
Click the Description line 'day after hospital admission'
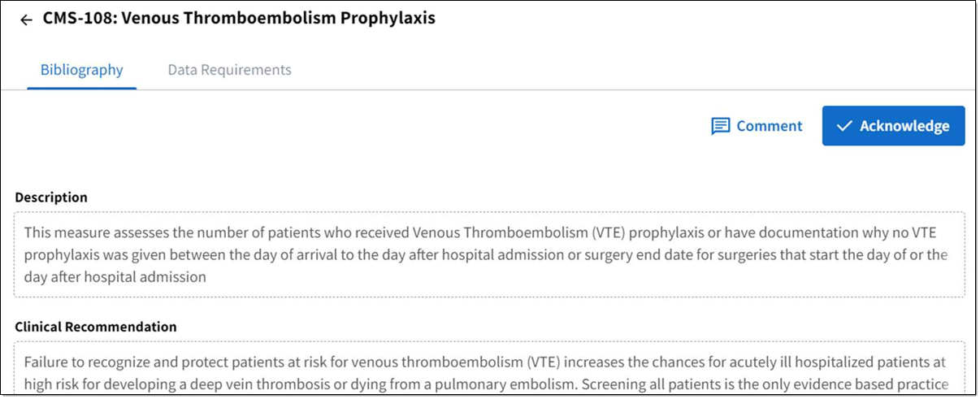[115, 276]
